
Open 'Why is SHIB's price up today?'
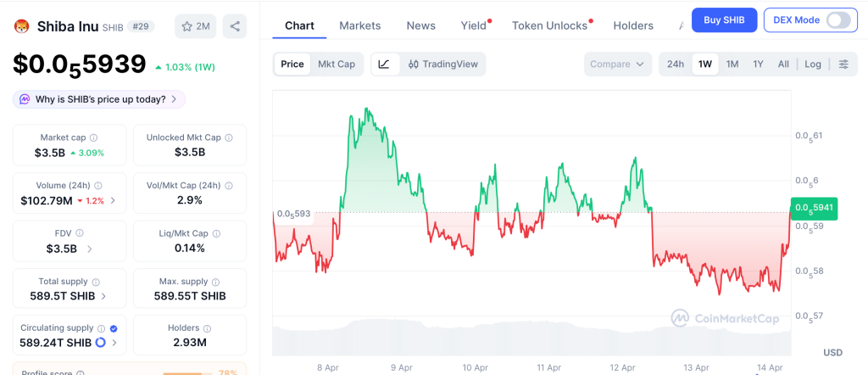point(99,99)
